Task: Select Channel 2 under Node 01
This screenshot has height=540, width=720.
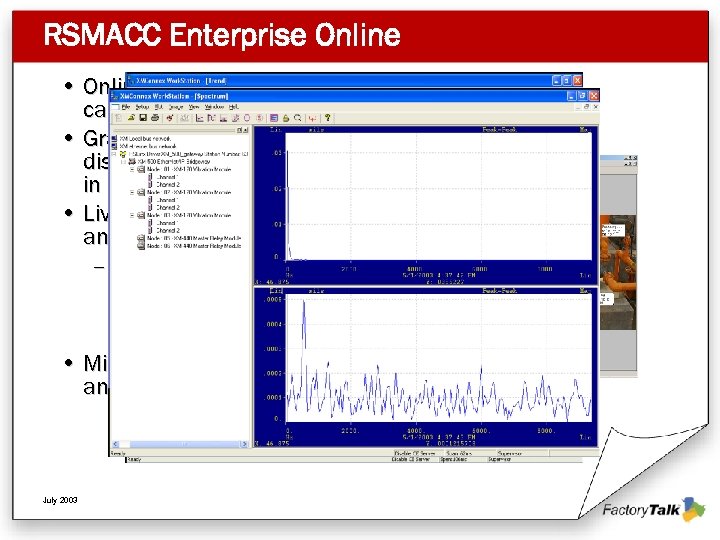Action: (x=168, y=185)
